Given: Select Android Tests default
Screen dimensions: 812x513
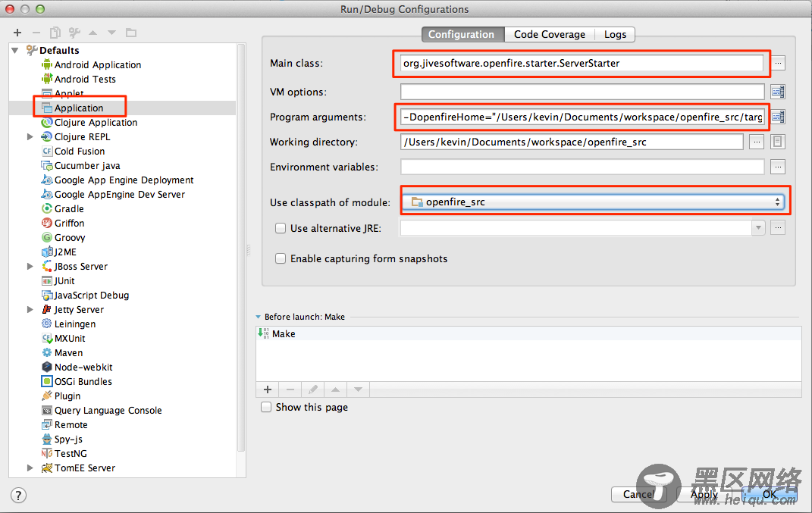Looking at the screenshot, I should (85, 80).
